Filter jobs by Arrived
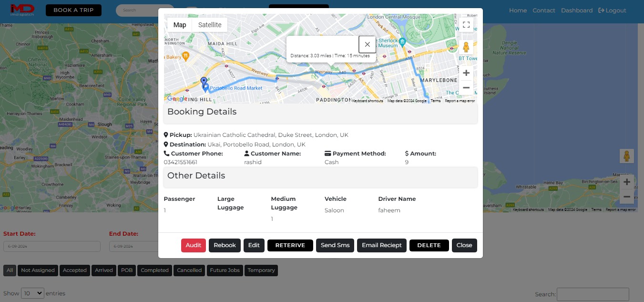This screenshot has height=302, width=644. pyautogui.click(x=104, y=270)
